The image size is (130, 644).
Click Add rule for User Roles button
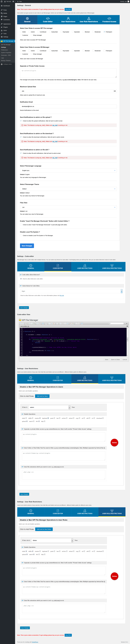44,529
